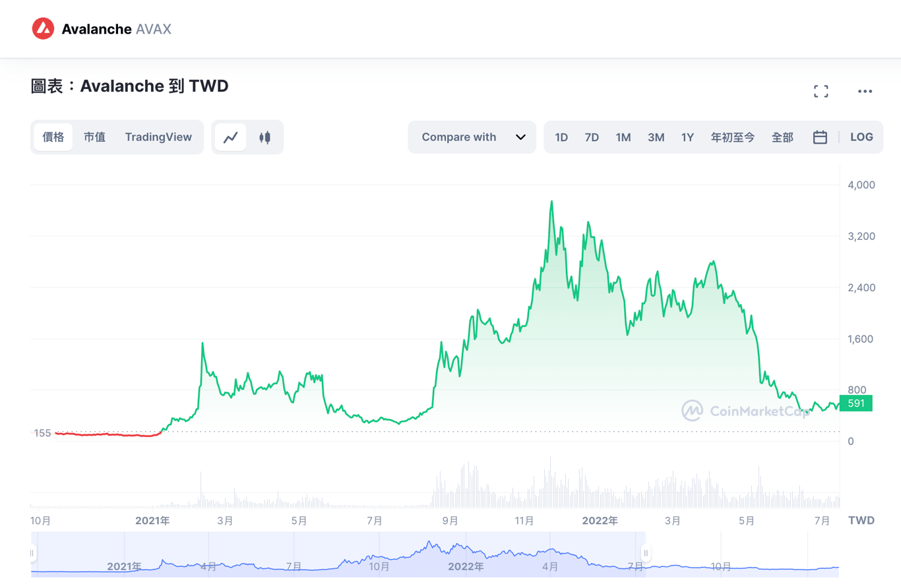
Task: Set chart range to 1M
Action: click(623, 137)
